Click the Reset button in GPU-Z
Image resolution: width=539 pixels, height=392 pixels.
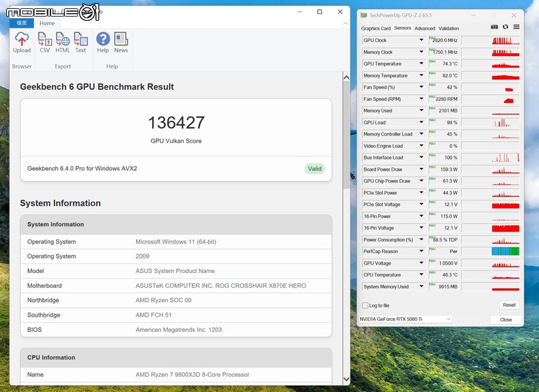(x=509, y=305)
